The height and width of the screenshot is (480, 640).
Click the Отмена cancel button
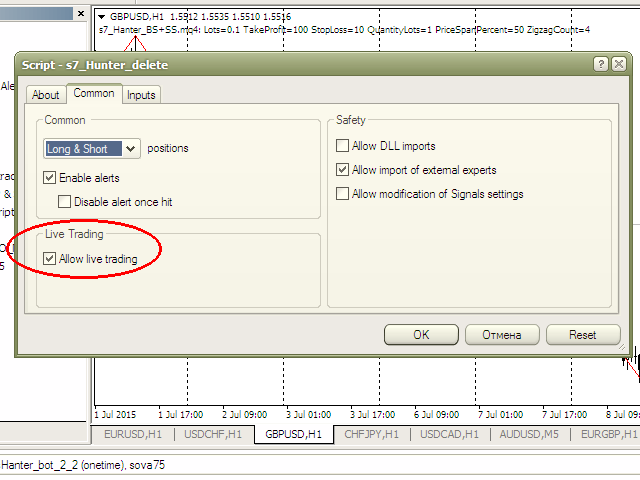tap(502, 335)
